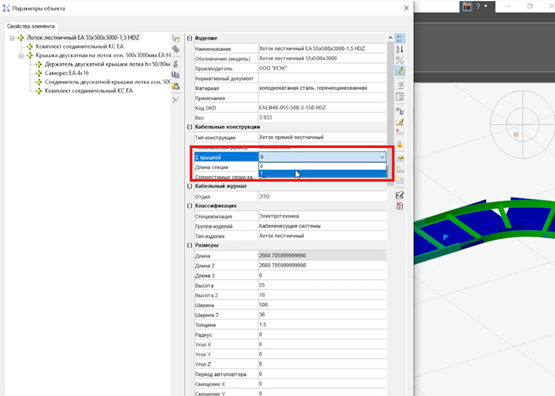Collapse the root 'Лоток лестничный' tree node
This screenshot has width=555, height=396.
pyautogui.click(x=12, y=38)
